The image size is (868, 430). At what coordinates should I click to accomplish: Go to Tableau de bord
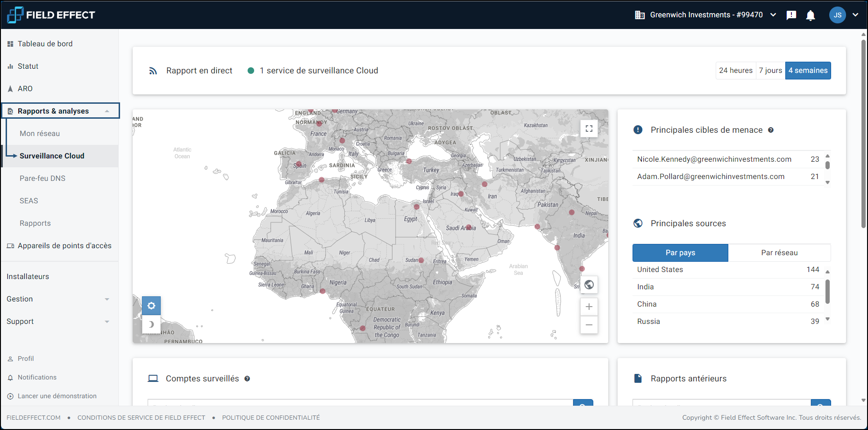coord(45,44)
